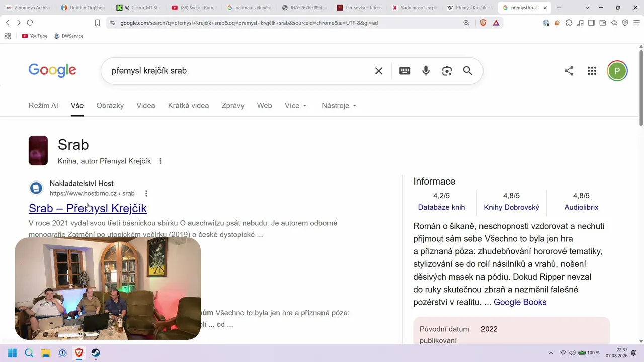Image resolution: width=644 pixels, height=362 pixels.
Task: Follow the Google Books link
Action: (520, 302)
